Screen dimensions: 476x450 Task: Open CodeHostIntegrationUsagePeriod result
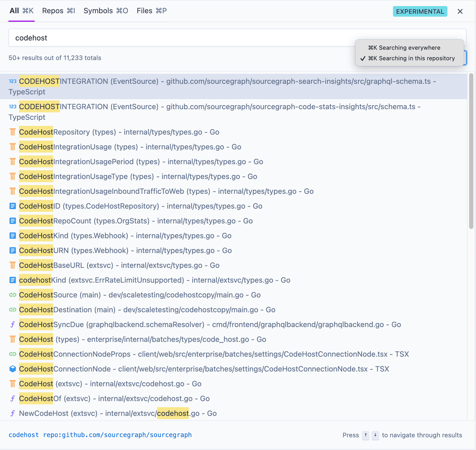click(x=234, y=162)
